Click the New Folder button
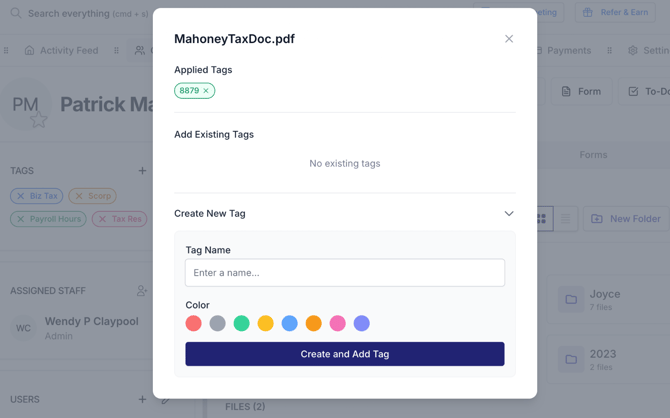Image resolution: width=670 pixels, height=418 pixels. tap(626, 219)
